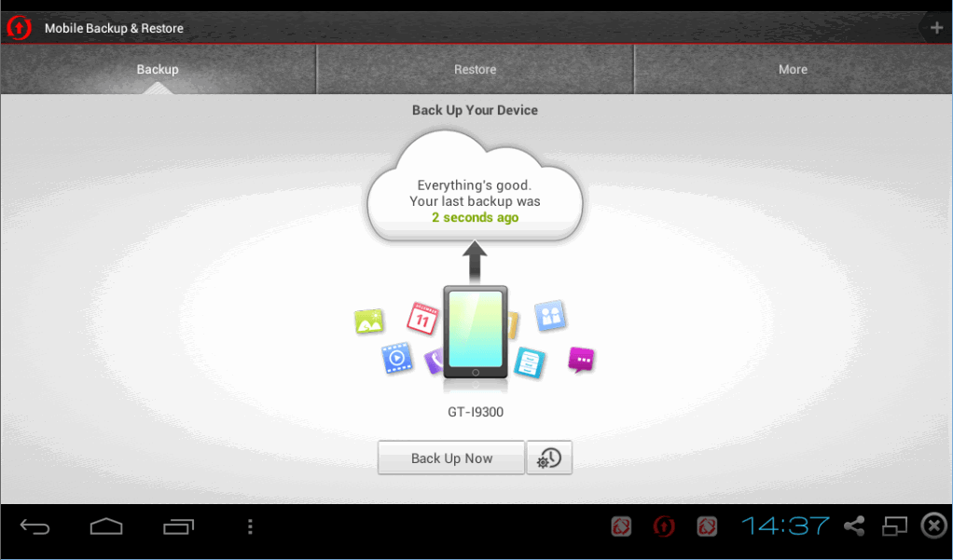Open scheduled backup settings beside Back Up Now
953x560 pixels.
tap(549, 458)
